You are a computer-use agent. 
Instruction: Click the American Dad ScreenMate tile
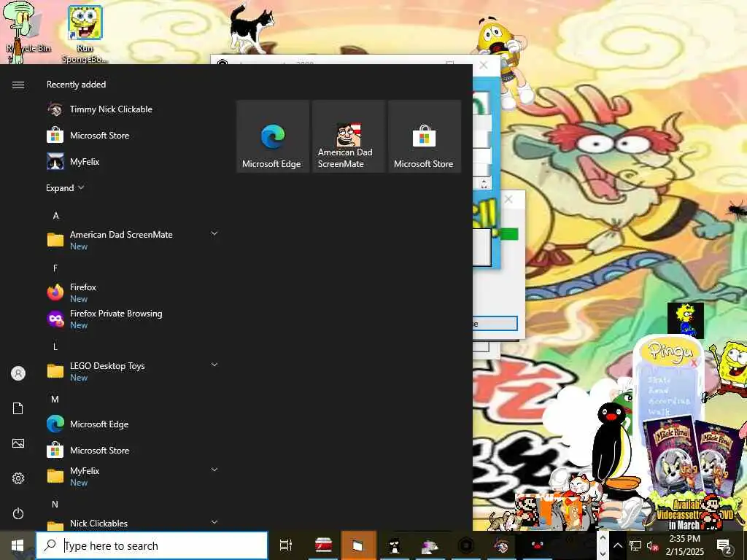[349, 136]
